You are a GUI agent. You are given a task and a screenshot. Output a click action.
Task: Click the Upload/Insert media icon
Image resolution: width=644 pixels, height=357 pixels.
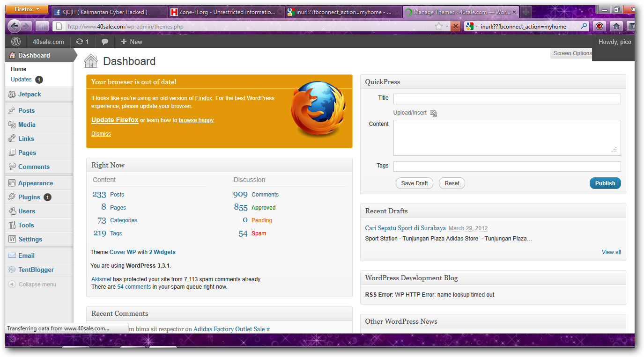[433, 113]
